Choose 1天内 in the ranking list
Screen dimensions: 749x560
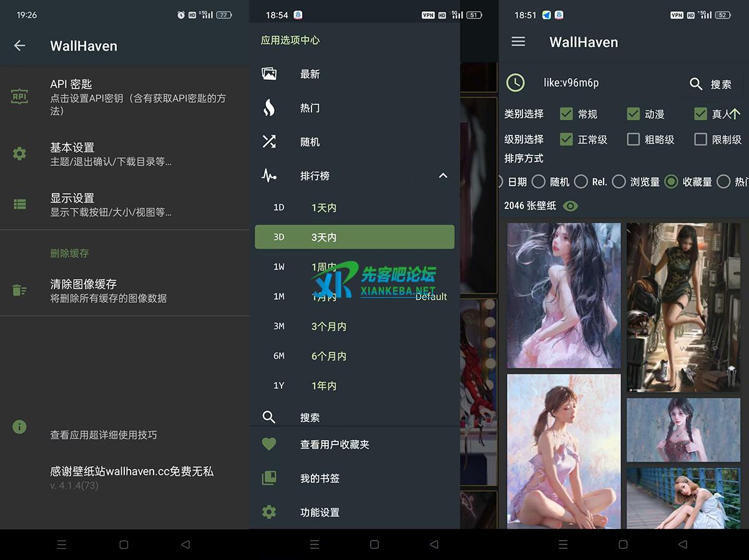tap(324, 207)
